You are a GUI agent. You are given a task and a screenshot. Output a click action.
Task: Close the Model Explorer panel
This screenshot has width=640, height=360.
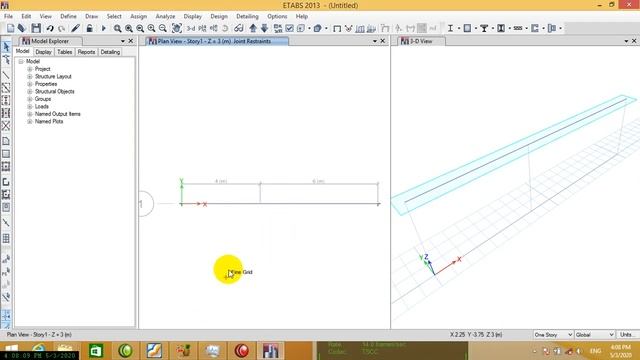131,41
